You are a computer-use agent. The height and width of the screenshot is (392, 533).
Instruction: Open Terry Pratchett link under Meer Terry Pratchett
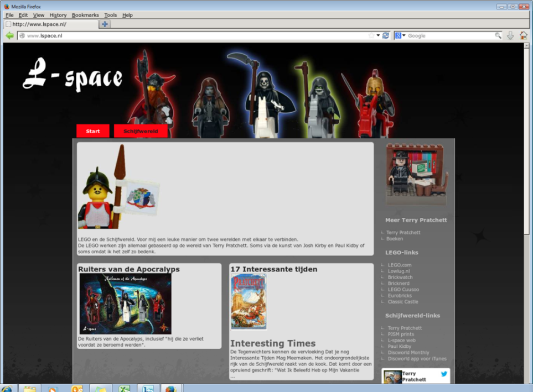pos(403,232)
